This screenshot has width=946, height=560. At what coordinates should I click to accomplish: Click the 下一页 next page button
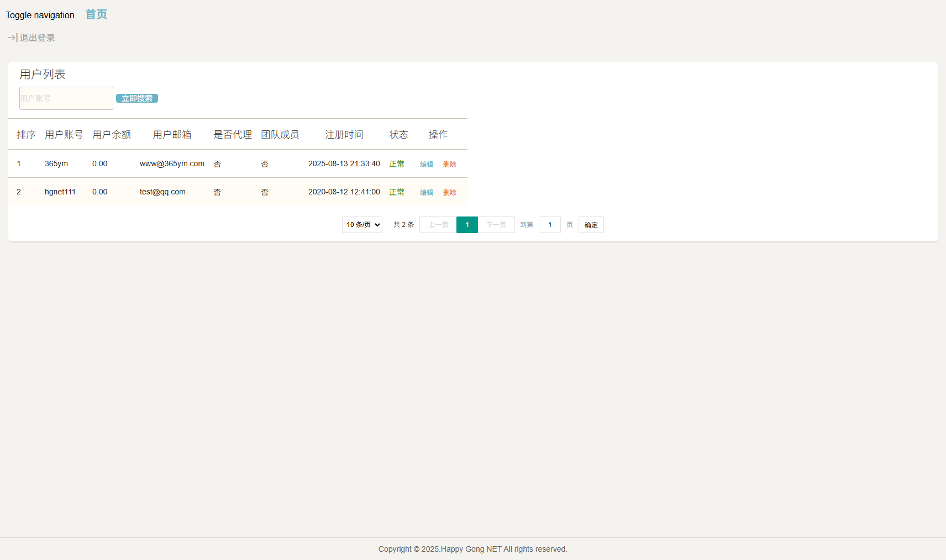[496, 225]
